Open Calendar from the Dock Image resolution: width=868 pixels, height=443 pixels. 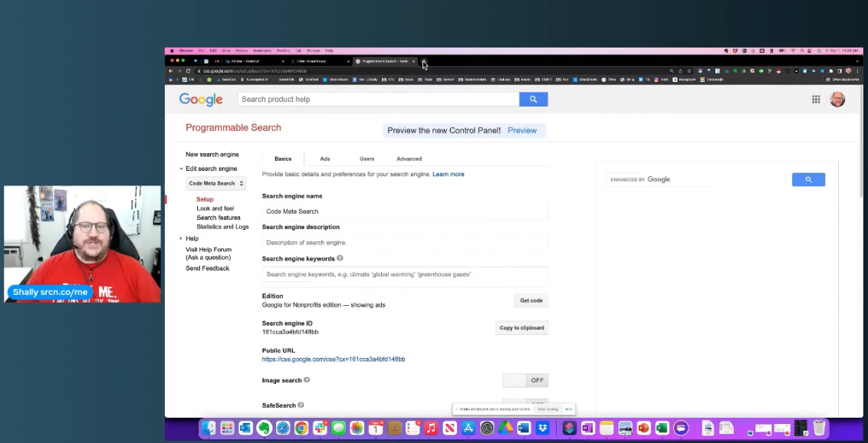(x=376, y=428)
